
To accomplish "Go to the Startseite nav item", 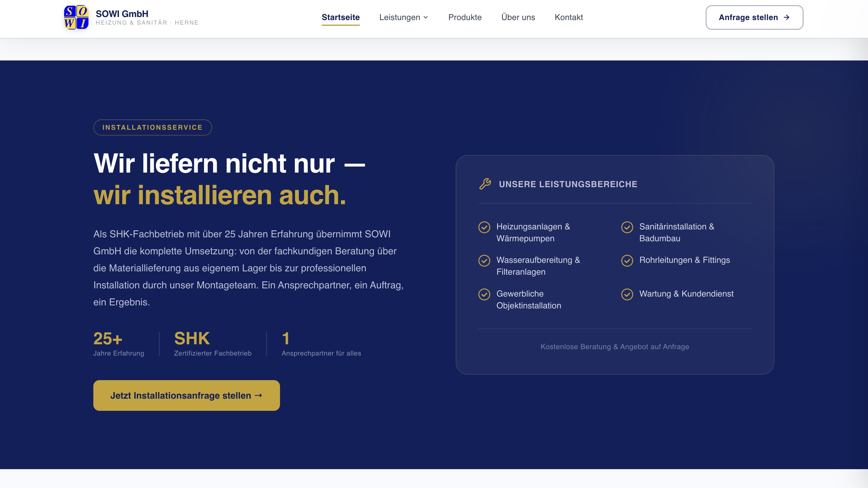I will click(x=341, y=18).
